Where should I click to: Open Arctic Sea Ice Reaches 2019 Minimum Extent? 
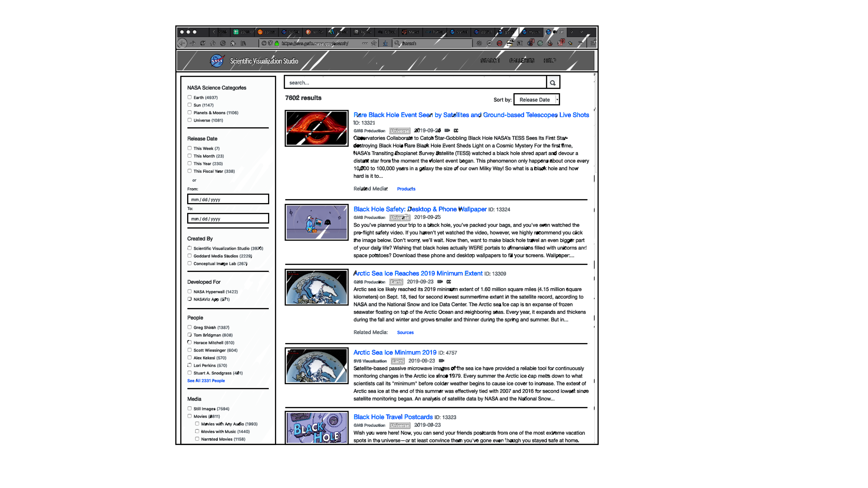coord(418,273)
